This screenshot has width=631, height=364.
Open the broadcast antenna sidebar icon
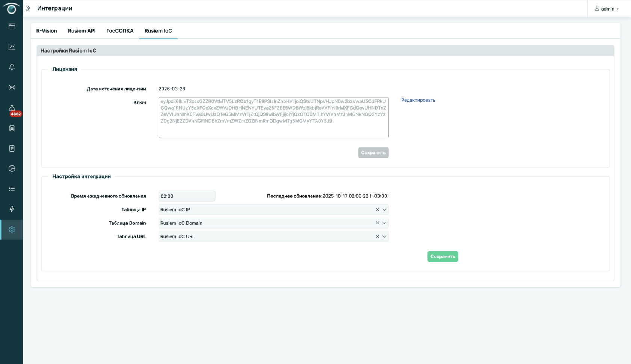pos(12,87)
